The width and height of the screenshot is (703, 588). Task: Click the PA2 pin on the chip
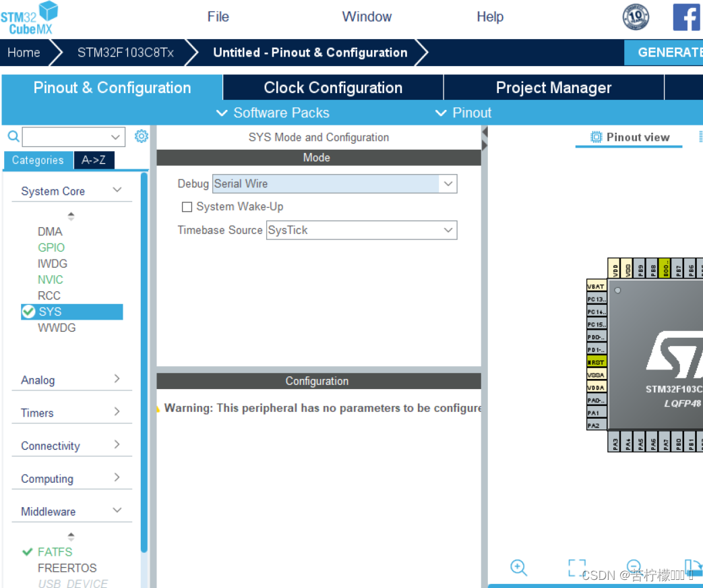pos(597,425)
